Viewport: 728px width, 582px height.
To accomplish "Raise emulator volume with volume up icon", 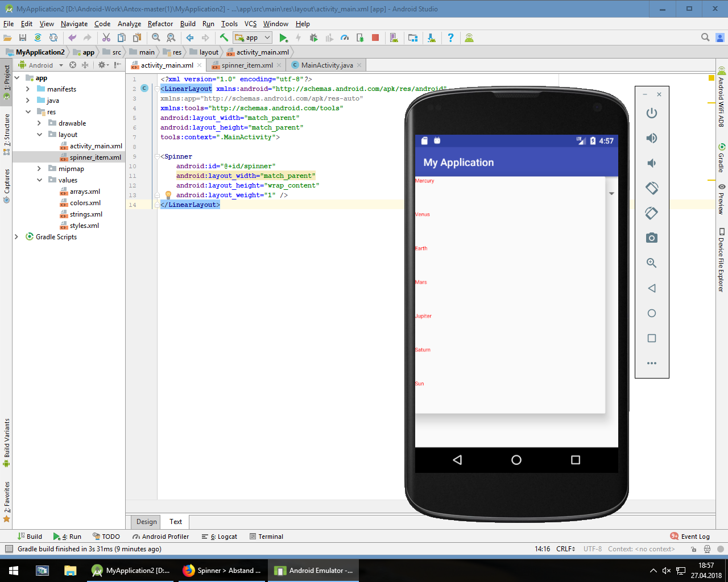I will click(x=652, y=138).
